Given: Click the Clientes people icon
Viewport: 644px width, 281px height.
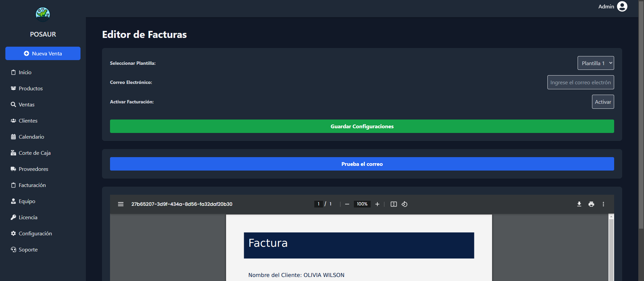Looking at the screenshot, I should pyautogui.click(x=13, y=121).
